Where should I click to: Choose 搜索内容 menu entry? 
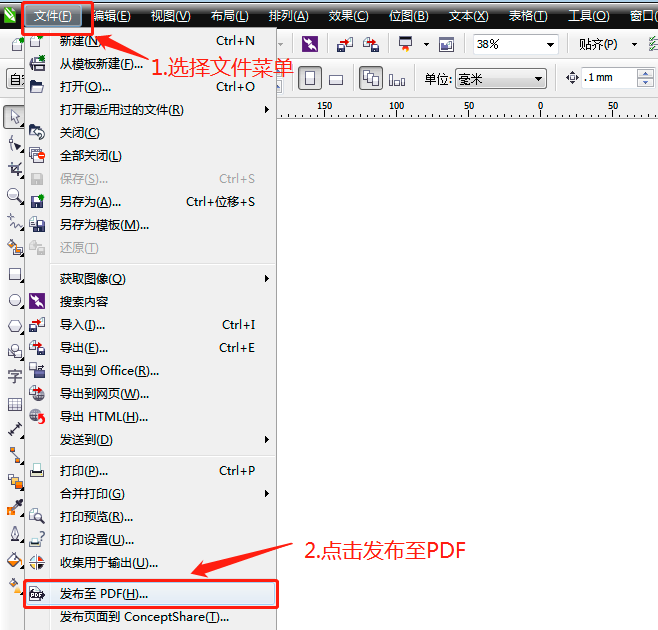151,302
